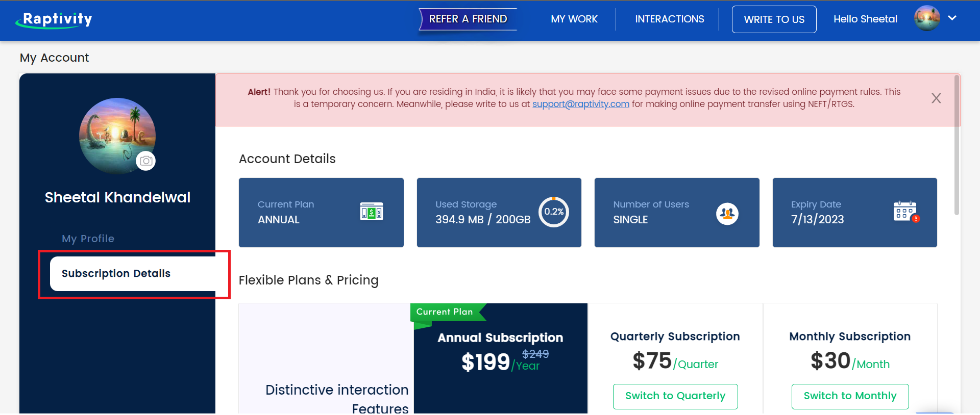
Task: Select My Profile in the sidebar
Action: 88,239
